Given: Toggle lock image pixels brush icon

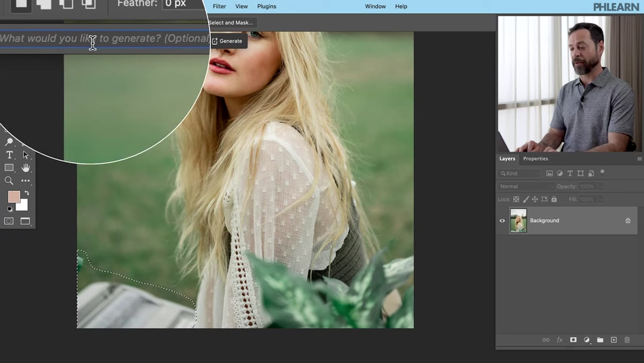Looking at the screenshot, I should point(525,199).
